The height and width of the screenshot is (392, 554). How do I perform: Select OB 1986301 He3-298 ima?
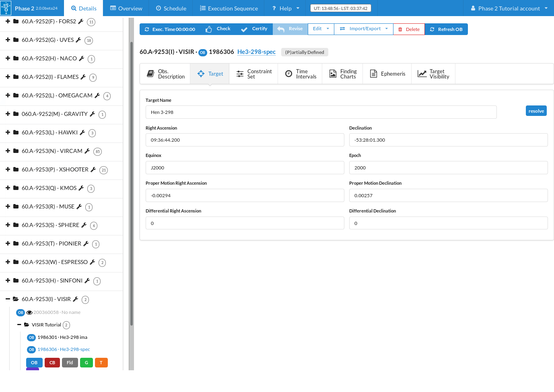pos(62,337)
